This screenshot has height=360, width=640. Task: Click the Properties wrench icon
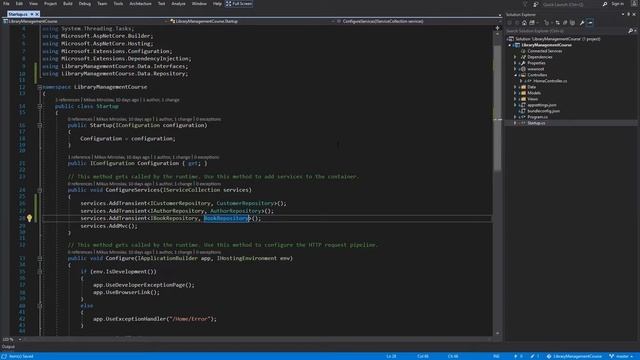[582, 23]
